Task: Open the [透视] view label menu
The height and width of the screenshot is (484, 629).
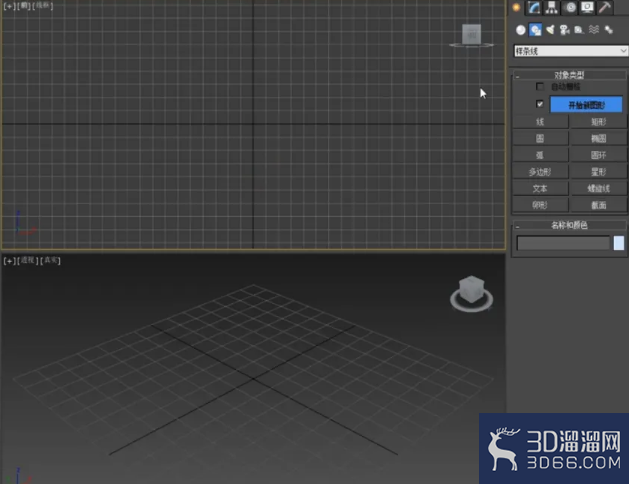Action: (x=28, y=261)
